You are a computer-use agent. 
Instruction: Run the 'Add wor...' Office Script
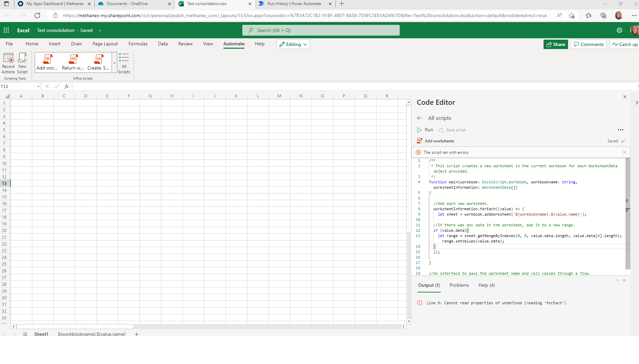coord(46,63)
